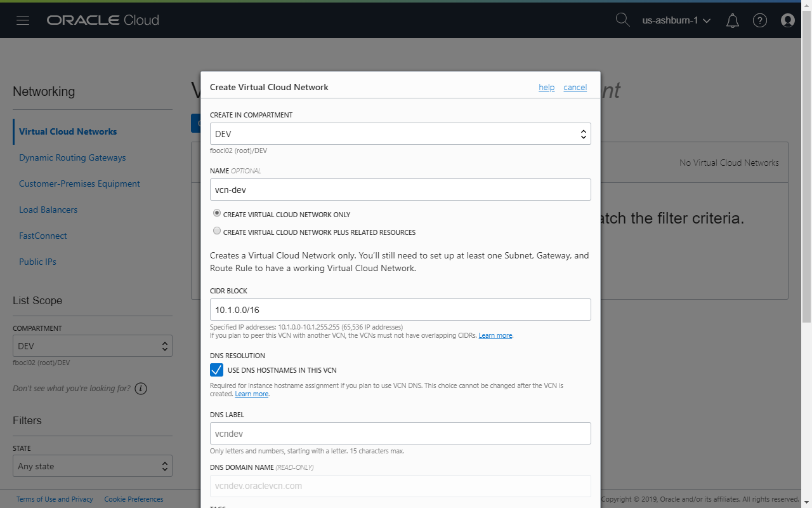This screenshot has height=508, width=812.
Task: Open the navigation hamburger menu
Action: [23, 20]
